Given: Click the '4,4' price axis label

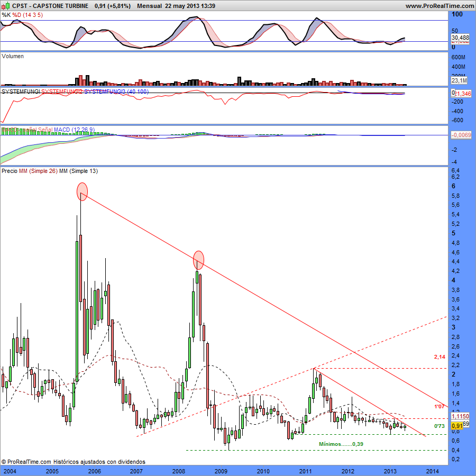Looking at the screenshot, I should pyautogui.click(x=456, y=261).
